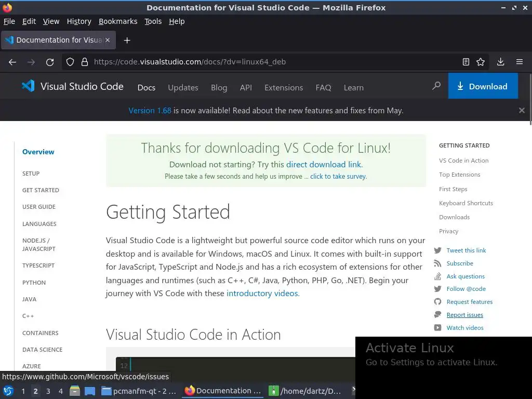Open the tracking protection shield icon
The height and width of the screenshot is (399, 532).
[70, 62]
